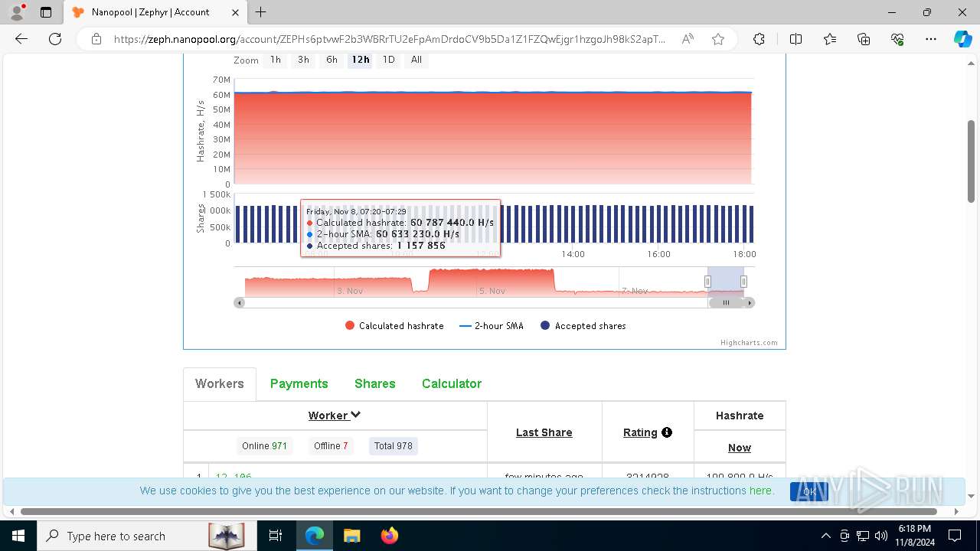
Task: Accept cookies with OK button
Action: [x=809, y=491]
